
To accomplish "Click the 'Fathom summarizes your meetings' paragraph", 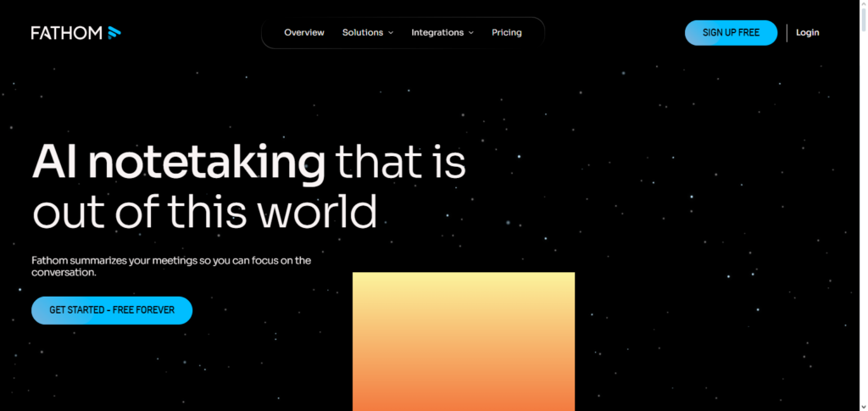I will tap(171, 260).
